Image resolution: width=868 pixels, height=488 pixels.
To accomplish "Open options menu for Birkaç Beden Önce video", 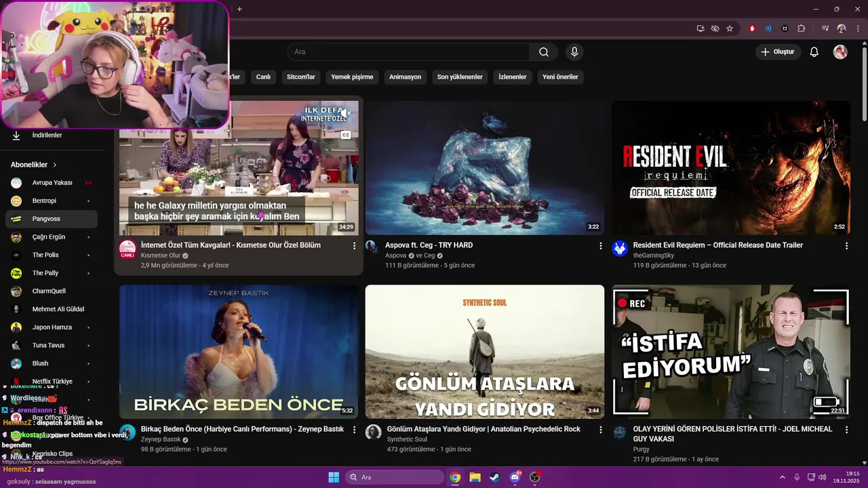I will click(x=354, y=429).
